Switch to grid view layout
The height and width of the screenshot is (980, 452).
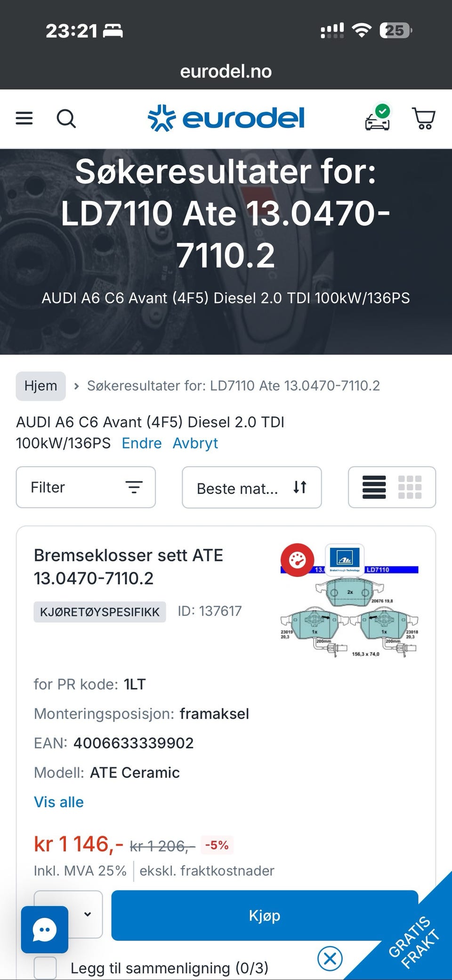410,487
